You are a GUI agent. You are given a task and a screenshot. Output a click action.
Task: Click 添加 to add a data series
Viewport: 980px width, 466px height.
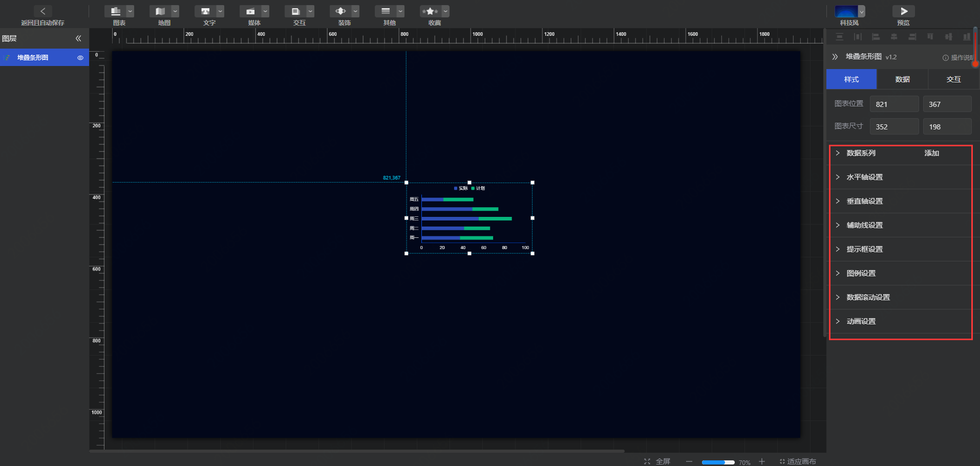[x=932, y=153]
